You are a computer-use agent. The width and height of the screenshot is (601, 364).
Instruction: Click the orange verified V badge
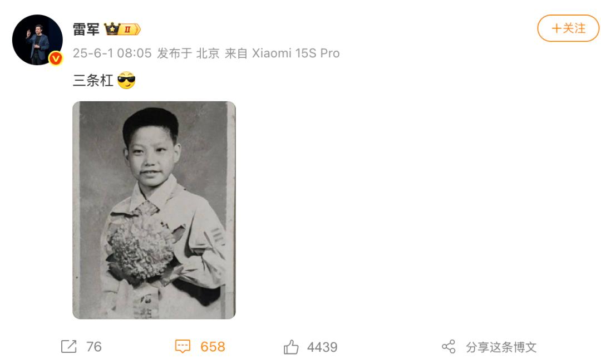[56, 58]
